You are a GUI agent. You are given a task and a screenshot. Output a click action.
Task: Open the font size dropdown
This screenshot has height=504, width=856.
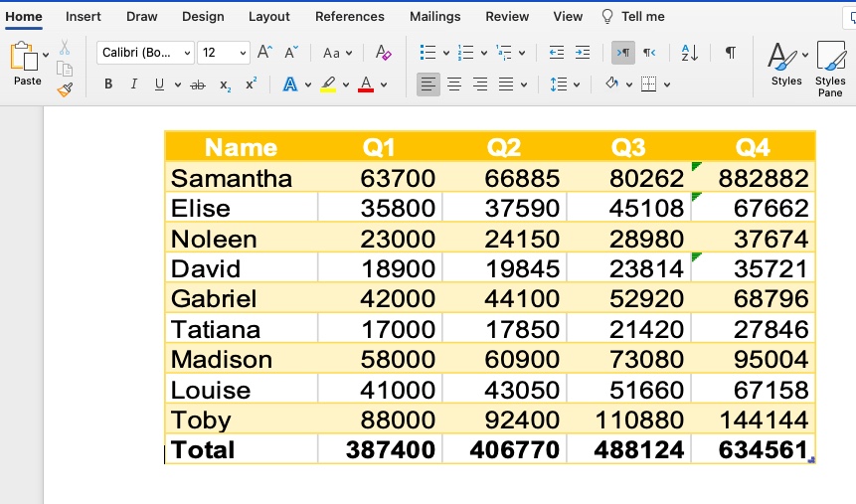(x=243, y=53)
